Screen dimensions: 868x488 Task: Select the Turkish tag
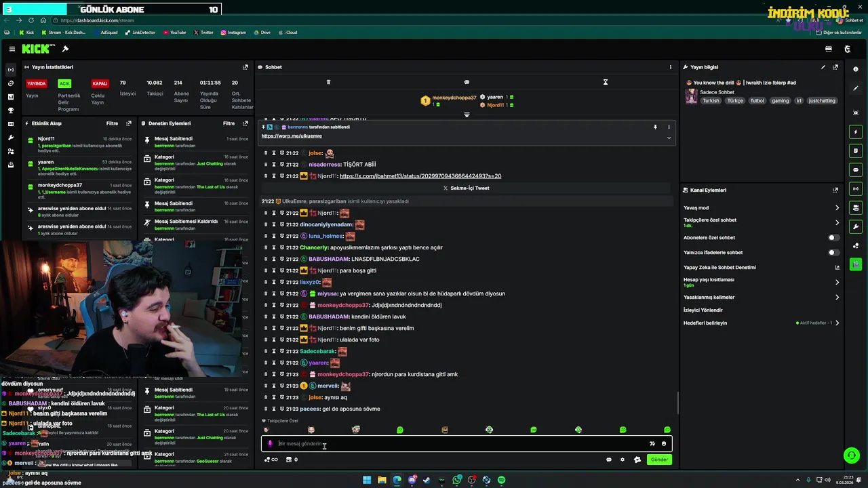click(711, 100)
